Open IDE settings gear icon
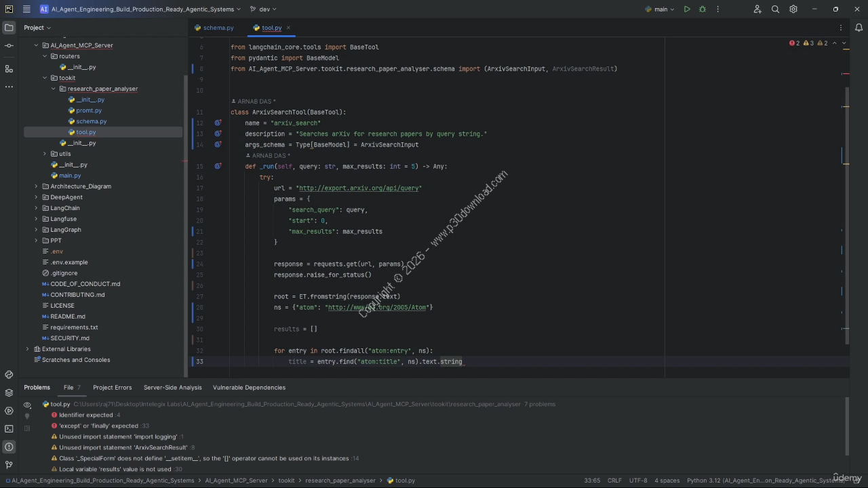This screenshot has width=868, height=488. [793, 9]
